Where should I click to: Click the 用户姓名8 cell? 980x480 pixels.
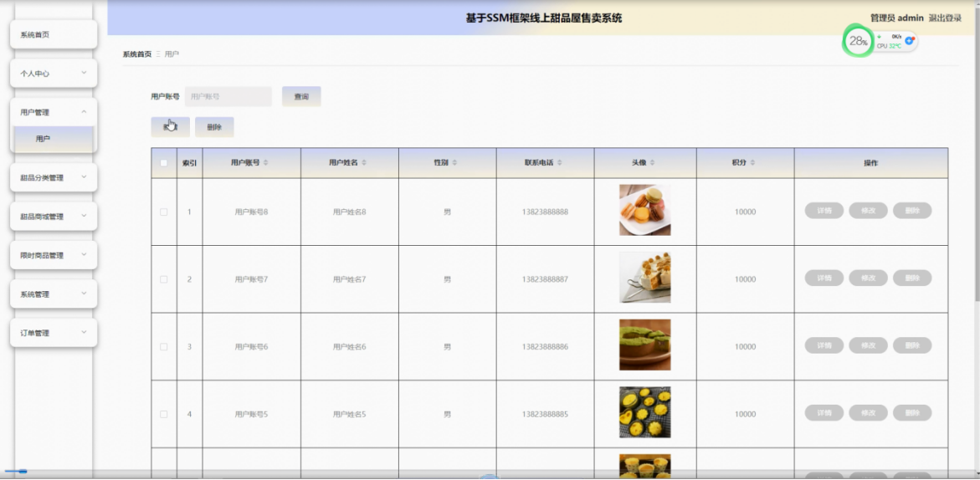point(349,212)
